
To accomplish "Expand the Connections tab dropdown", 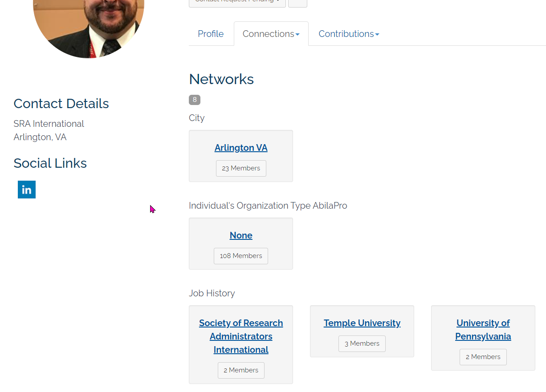I will (271, 34).
